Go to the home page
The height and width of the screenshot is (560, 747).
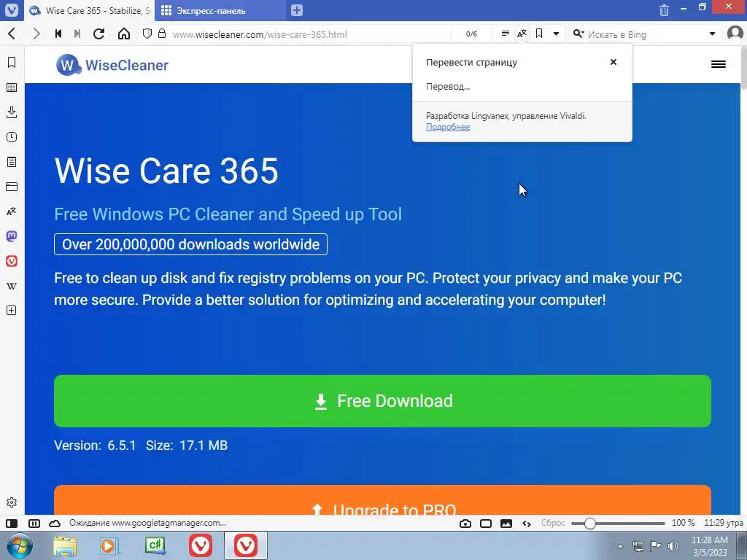pyautogui.click(x=124, y=34)
